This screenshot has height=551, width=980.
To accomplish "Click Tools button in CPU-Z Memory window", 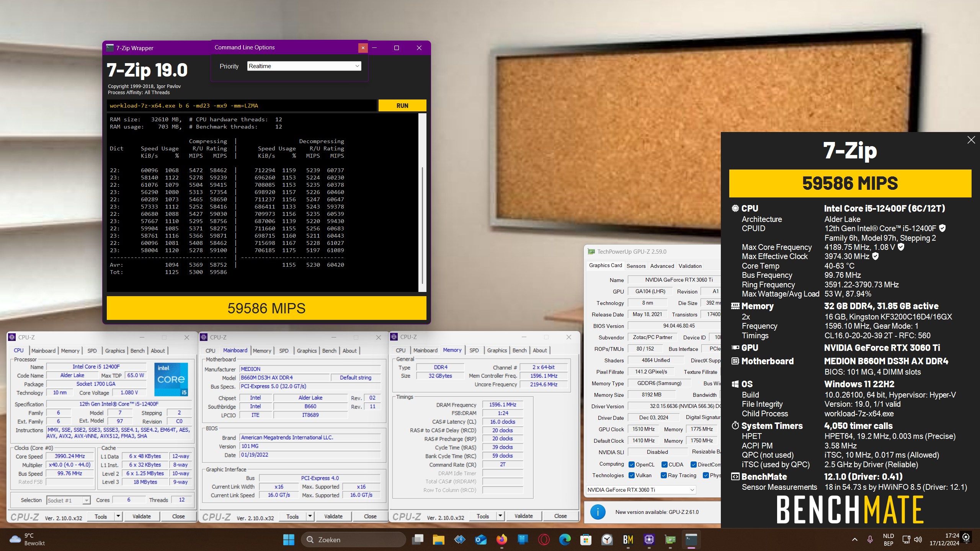I will [x=483, y=516].
